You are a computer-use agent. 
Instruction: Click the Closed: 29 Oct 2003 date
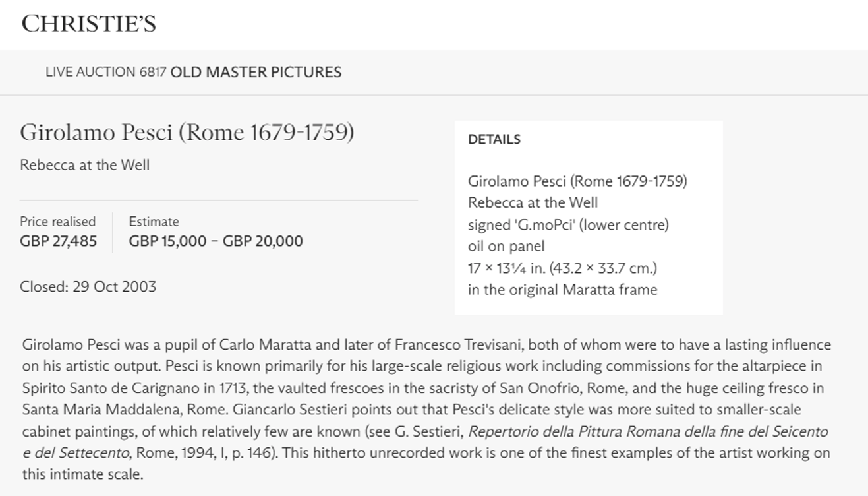(x=88, y=287)
